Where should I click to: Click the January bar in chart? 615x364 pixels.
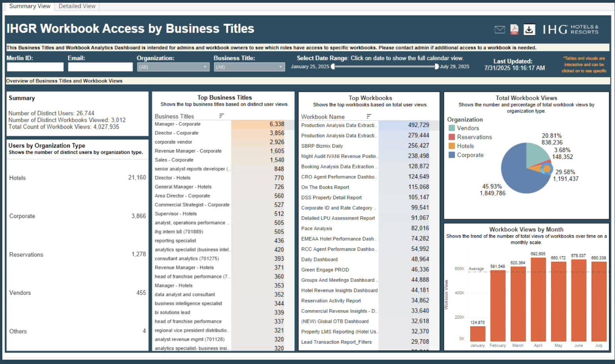(x=478, y=334)
